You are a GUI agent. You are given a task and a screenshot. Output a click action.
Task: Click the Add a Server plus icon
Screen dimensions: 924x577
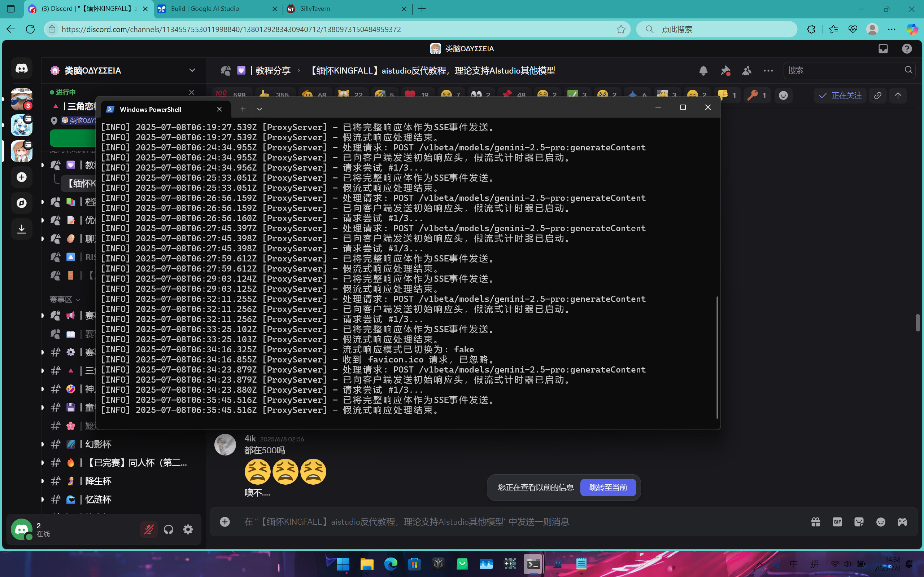pyautogui.click(x=21, y=177)
